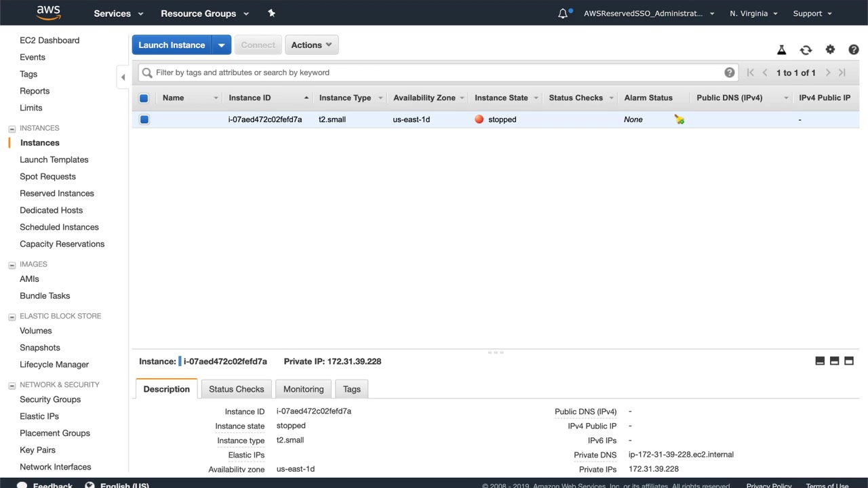Open Snapshots in the sidebar

(x=40, y=348)
